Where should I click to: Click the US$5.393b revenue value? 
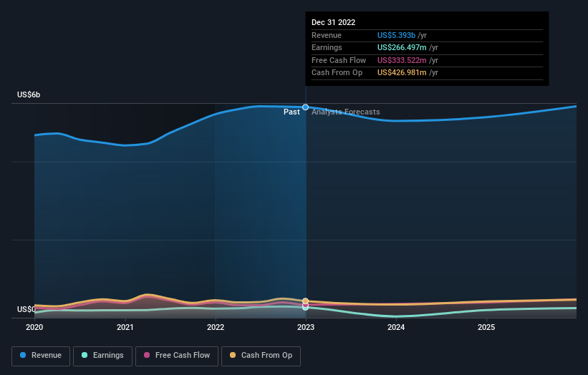coord(396,35)
